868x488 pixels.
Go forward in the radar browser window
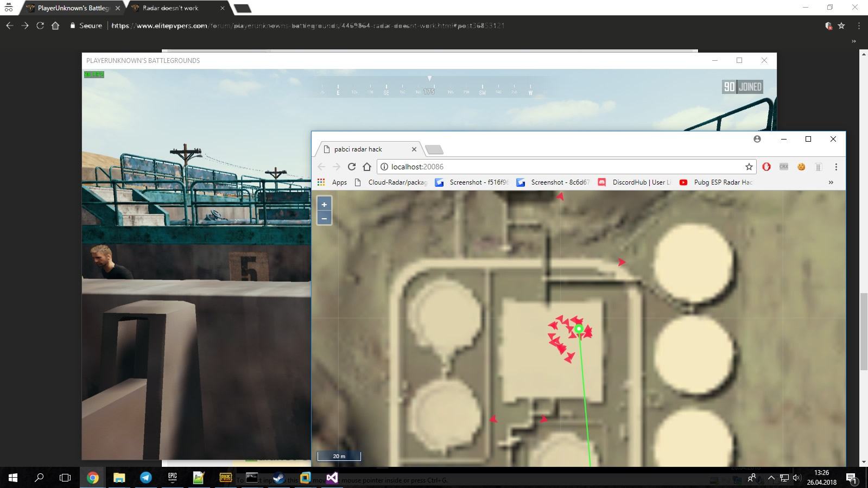click(x=337, y=167)
